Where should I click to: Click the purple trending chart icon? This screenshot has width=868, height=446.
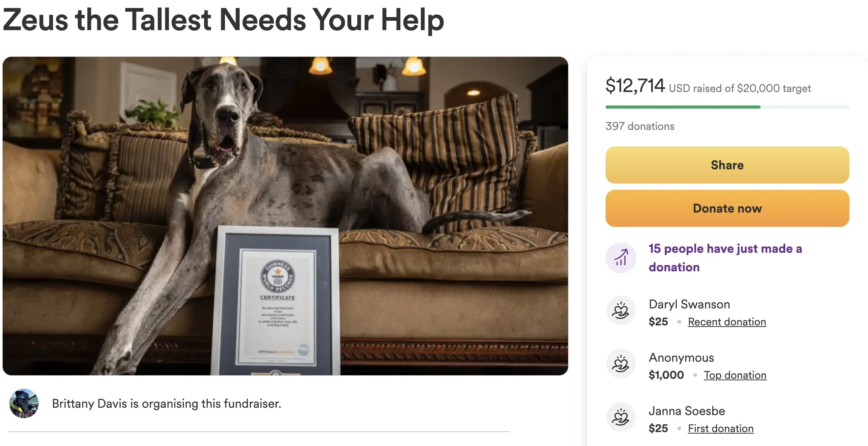[x=621, y=258]
